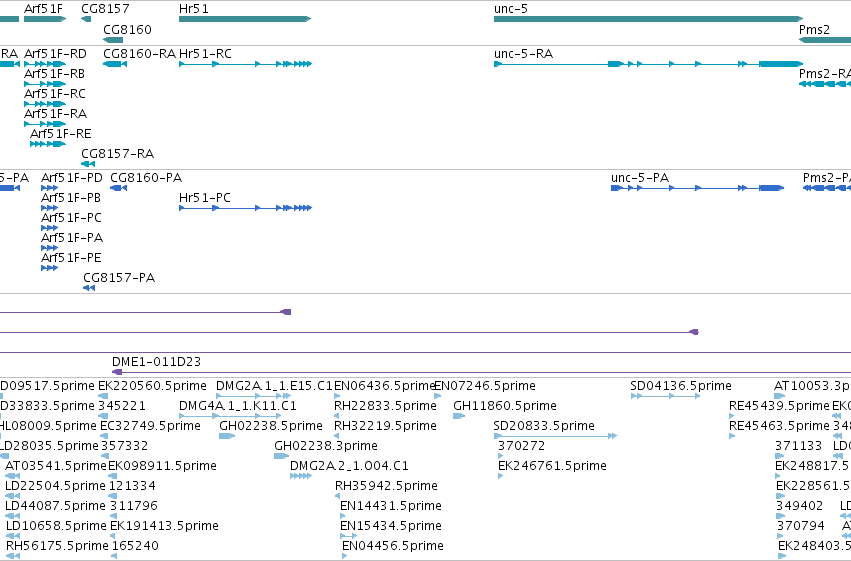Select transcript unc-5-RA
The height and width of the screenshot is (561, 851).
[x=648, y=64]
